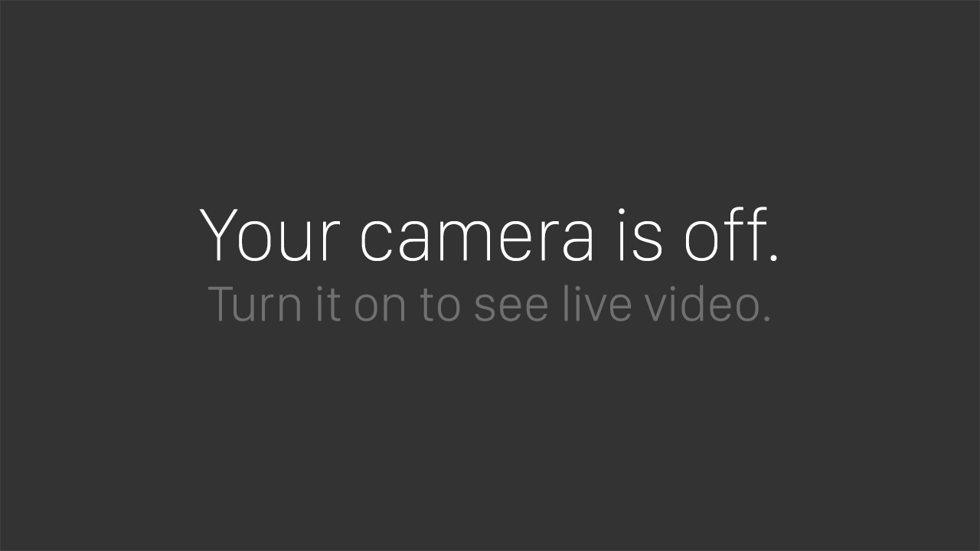Click the letter "d" in "video."
Screen dimensions: 980x551
704,303
